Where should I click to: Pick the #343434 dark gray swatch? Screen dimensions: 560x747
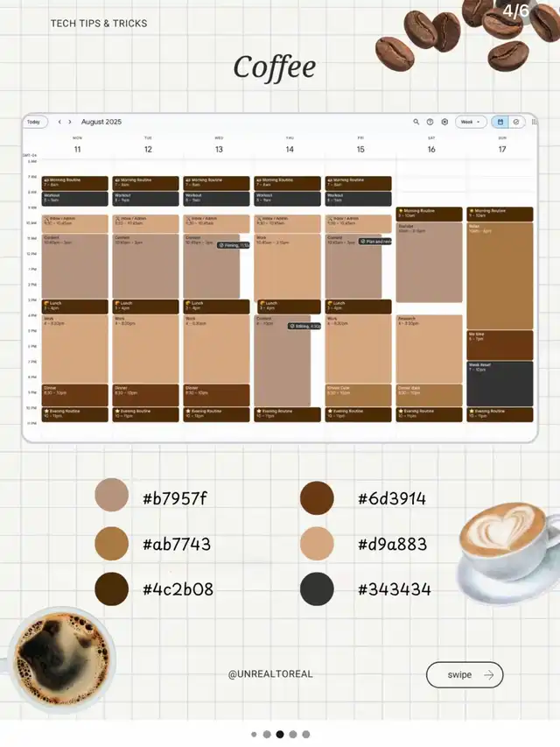pyautogui.click(x=317, y=589)
